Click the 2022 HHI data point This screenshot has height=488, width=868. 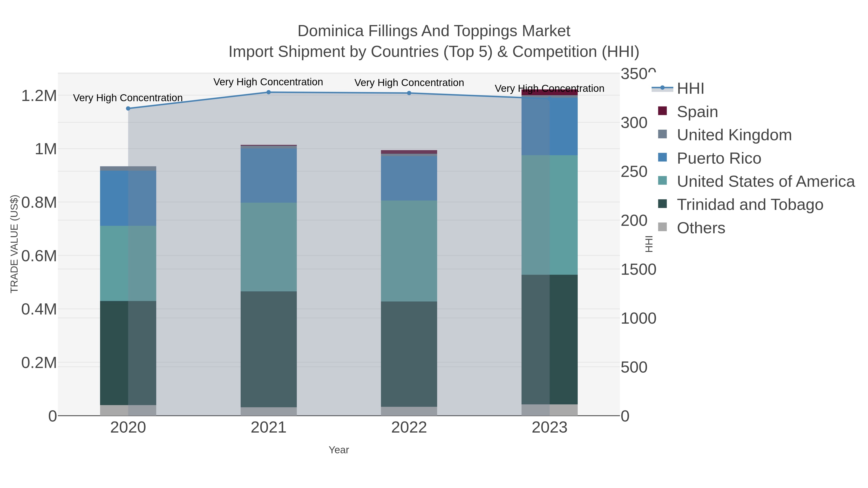pos(409,93)
